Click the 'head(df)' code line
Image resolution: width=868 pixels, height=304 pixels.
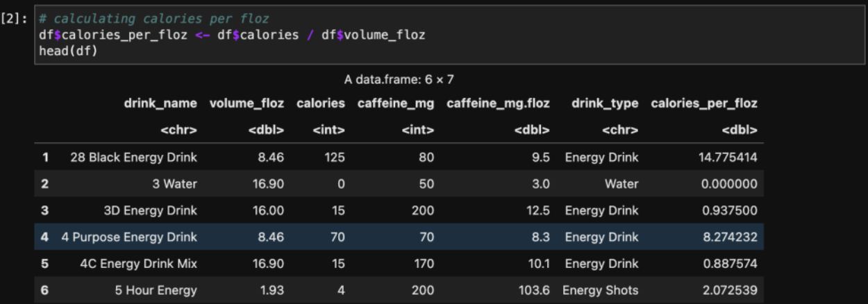click(68, 51)
